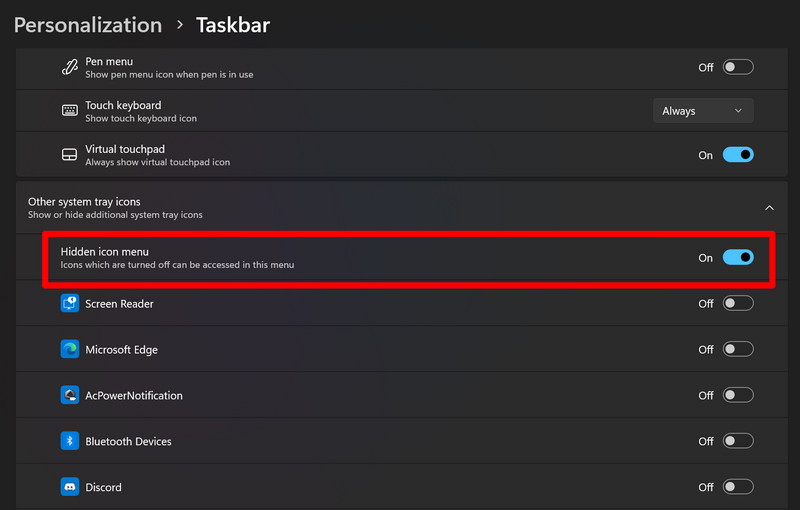
Task: Click the Bluetooth Devices icon
Action: [x=70, y=441]
